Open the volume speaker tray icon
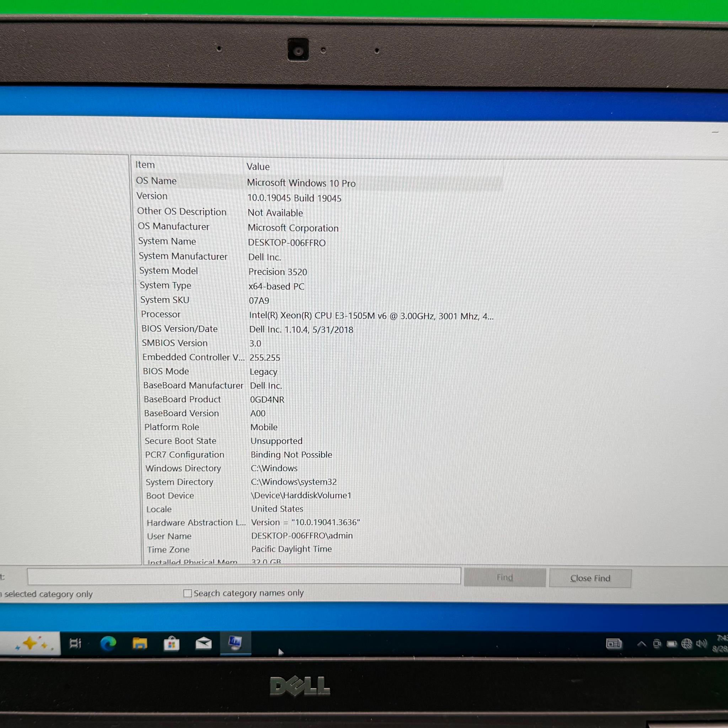The image size is (728, 728). coord(701,644)
